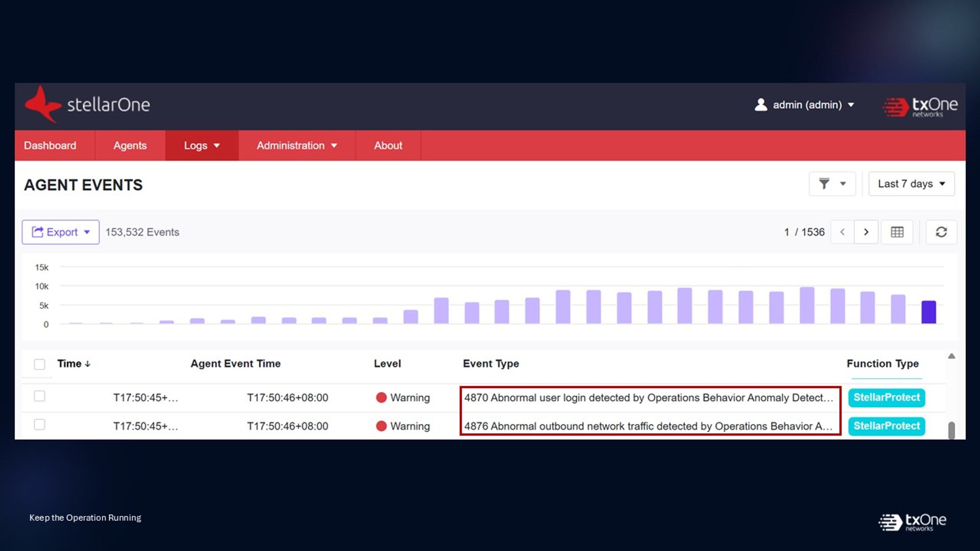The image size is (980, 551).
Task: Open the Export dropdown
Action: point(60,232)
